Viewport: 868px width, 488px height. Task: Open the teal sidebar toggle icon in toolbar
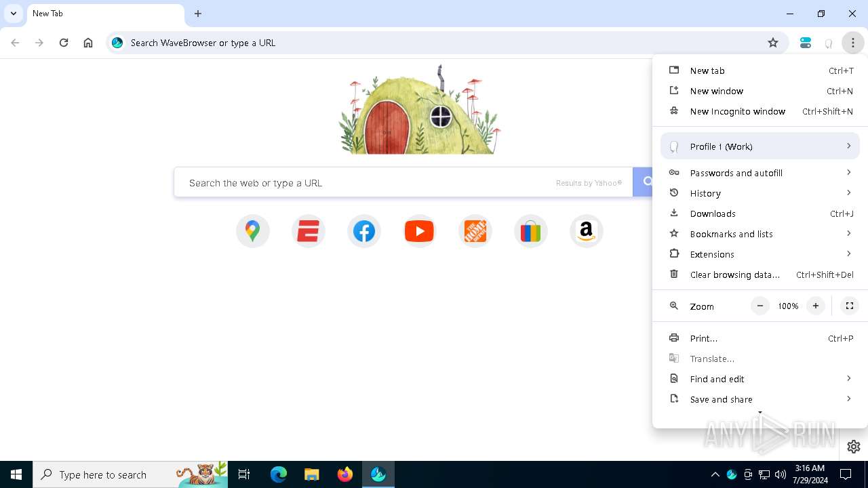point(806,43)
